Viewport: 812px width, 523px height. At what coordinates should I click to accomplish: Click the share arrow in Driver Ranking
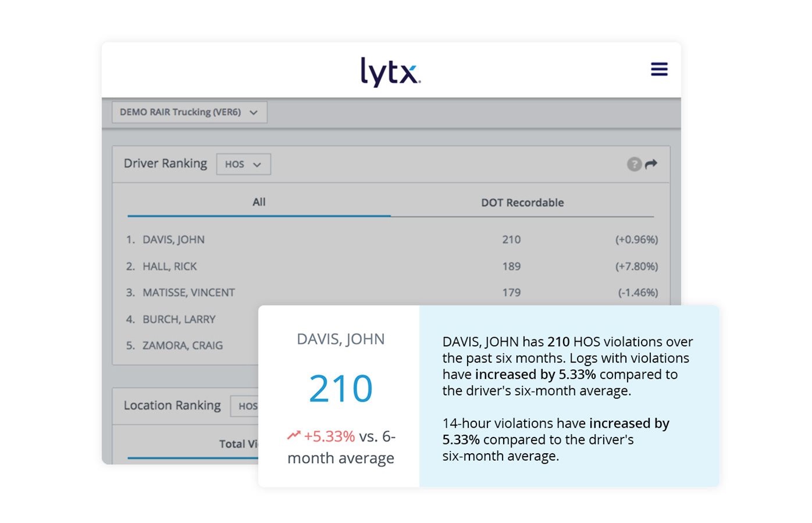click(651, 164)
